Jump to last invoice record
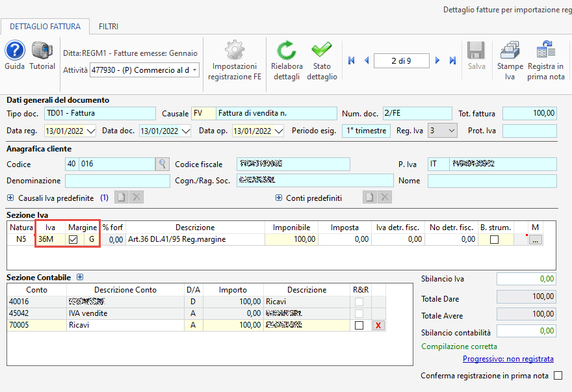 point(452,60)
